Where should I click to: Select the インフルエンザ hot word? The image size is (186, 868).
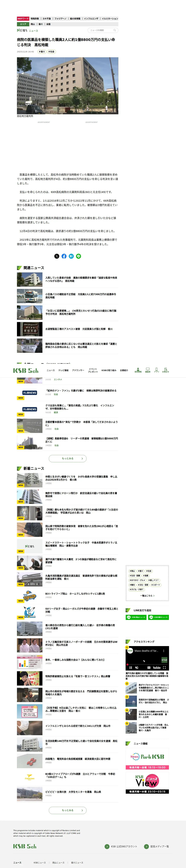91,19
